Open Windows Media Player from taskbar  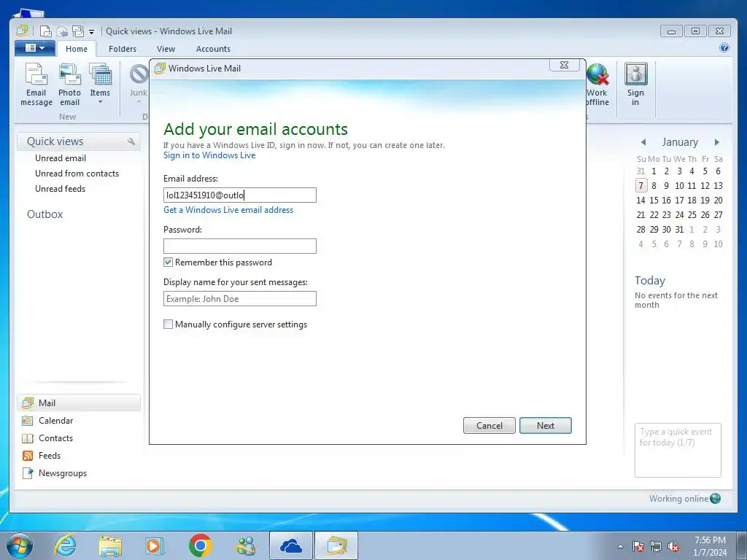coord(155,545)
